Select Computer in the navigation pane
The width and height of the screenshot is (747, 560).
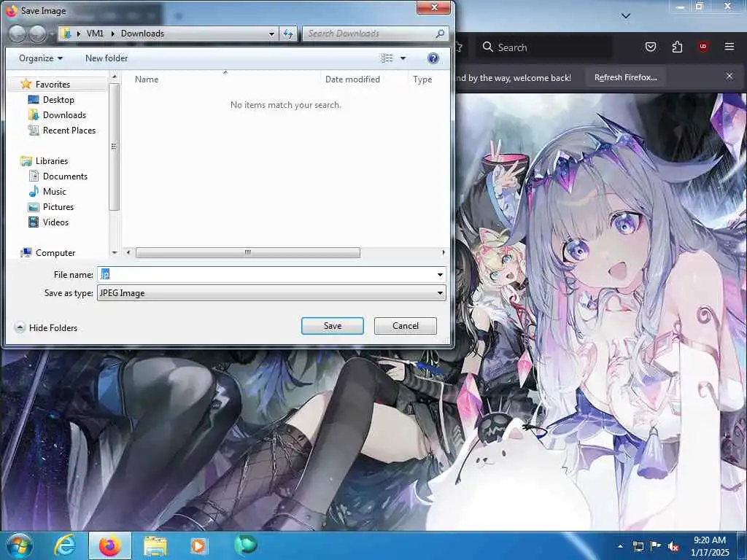55,253
